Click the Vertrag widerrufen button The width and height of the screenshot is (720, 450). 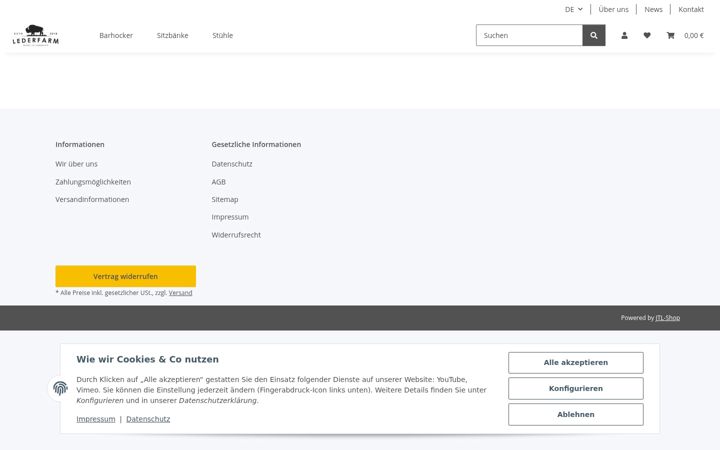pos(125,276)
